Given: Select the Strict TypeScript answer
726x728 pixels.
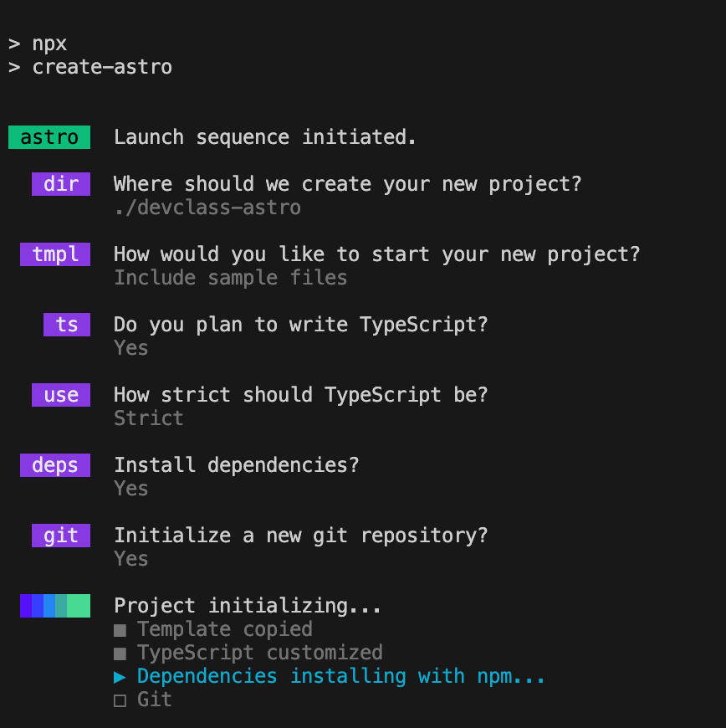Looking at the screenshot, I should (149, 418).
